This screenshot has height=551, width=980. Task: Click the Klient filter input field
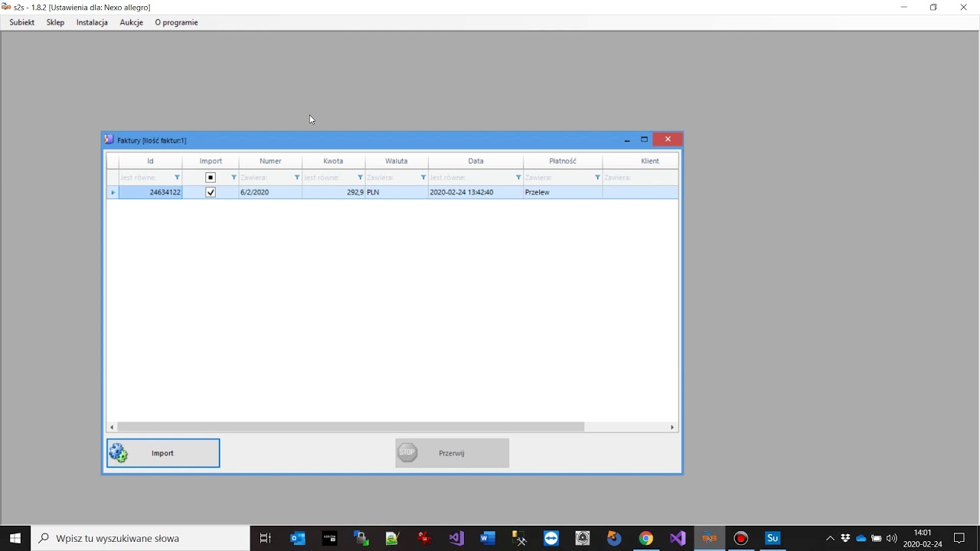640,178
